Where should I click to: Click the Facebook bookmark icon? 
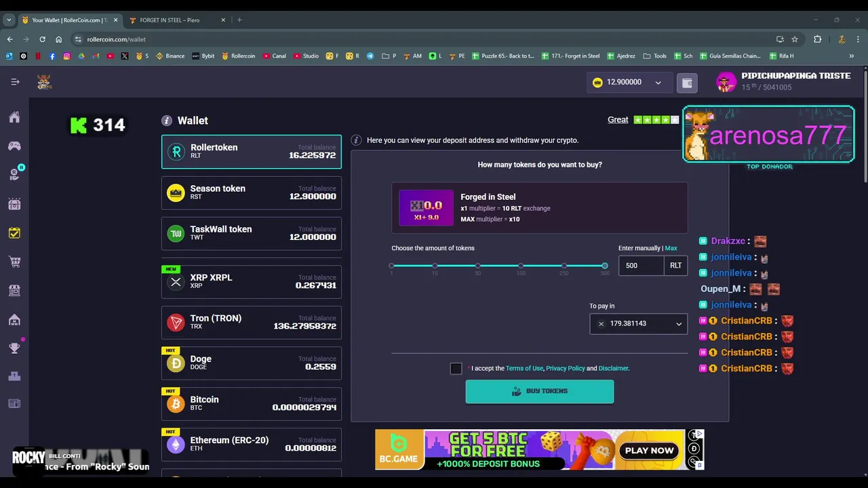[x=52, y=56]
